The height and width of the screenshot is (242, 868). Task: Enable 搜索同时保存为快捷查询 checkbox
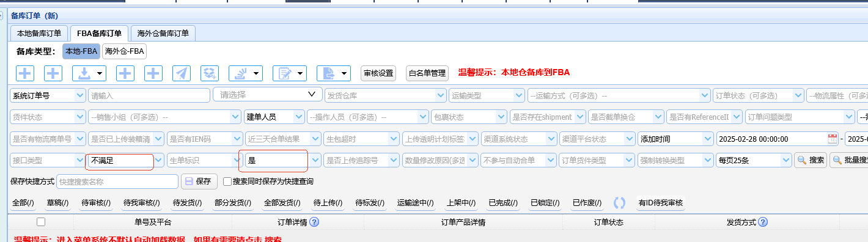227,182
